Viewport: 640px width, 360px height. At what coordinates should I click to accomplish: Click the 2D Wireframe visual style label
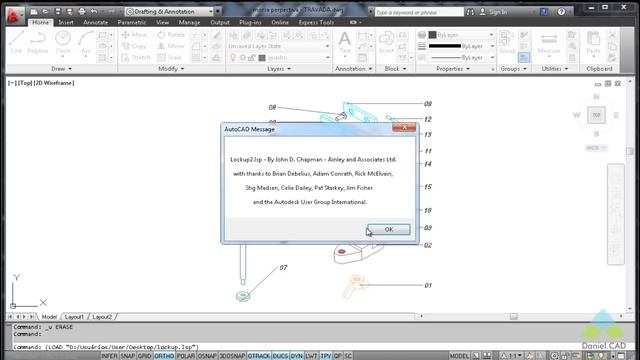54,83
